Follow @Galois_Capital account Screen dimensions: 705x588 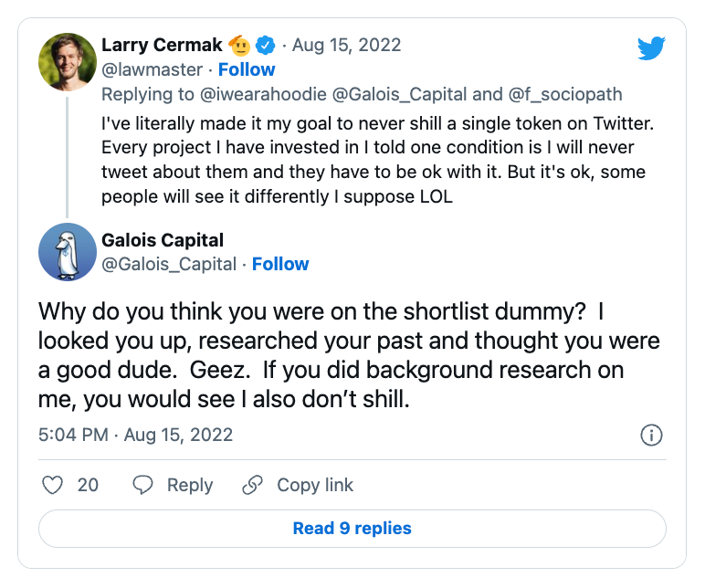(280, 264)
